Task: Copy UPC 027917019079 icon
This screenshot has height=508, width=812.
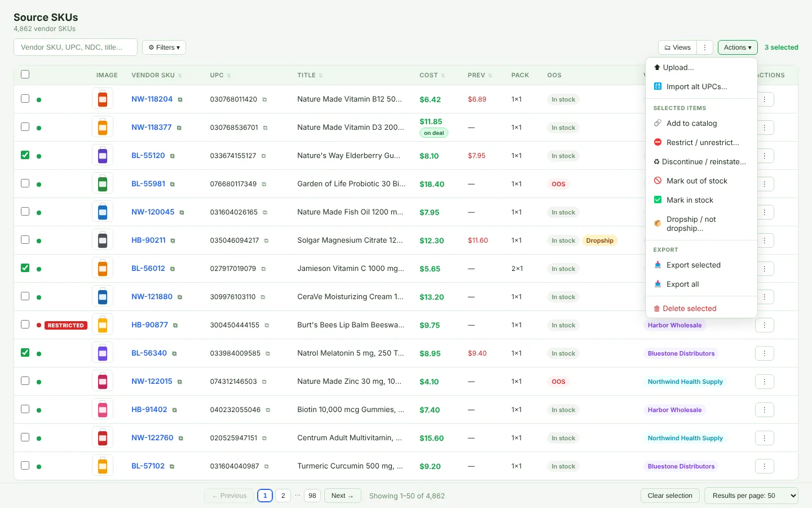Action: (x=263, y=269)
